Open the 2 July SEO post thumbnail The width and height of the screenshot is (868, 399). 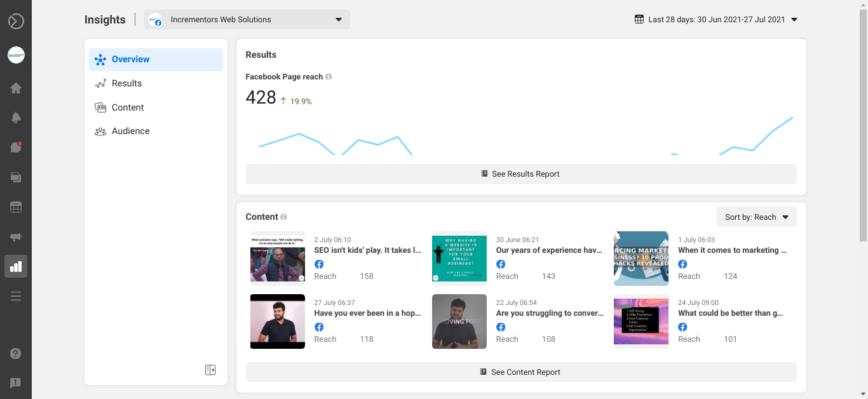click(x=278, y=259)
